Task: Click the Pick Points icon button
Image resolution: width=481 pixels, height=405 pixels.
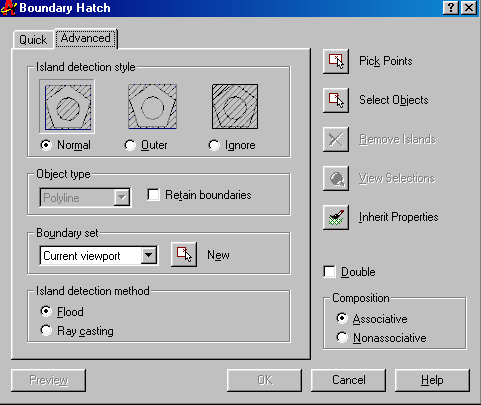Action: (x=336, y=61)
